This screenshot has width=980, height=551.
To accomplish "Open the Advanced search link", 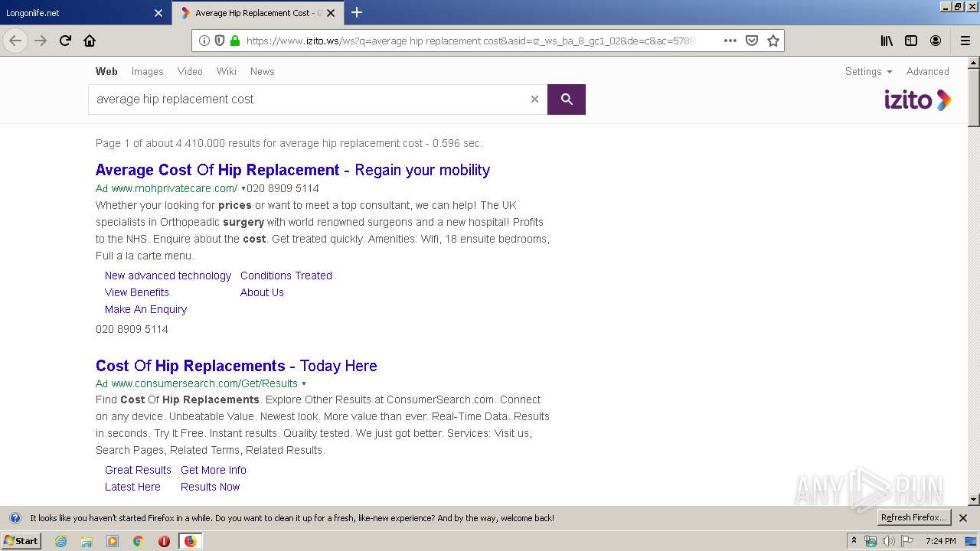I will 927,71.
